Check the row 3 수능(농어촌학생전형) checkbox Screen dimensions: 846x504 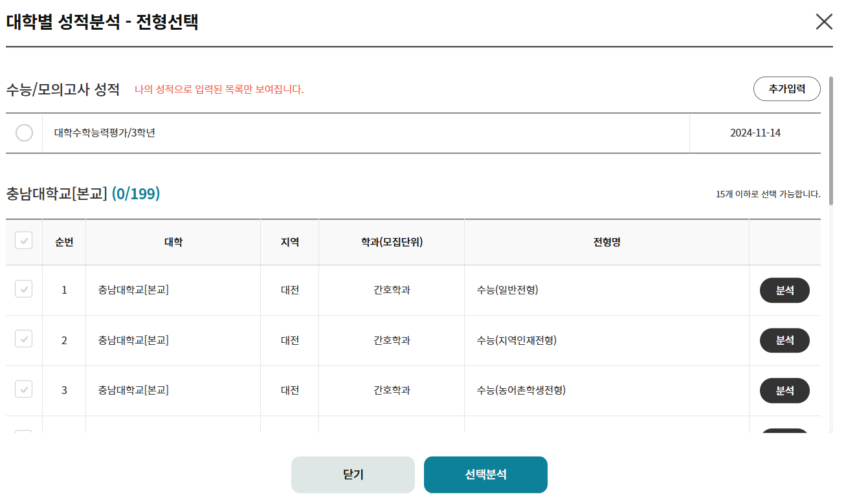click(24, 390)
